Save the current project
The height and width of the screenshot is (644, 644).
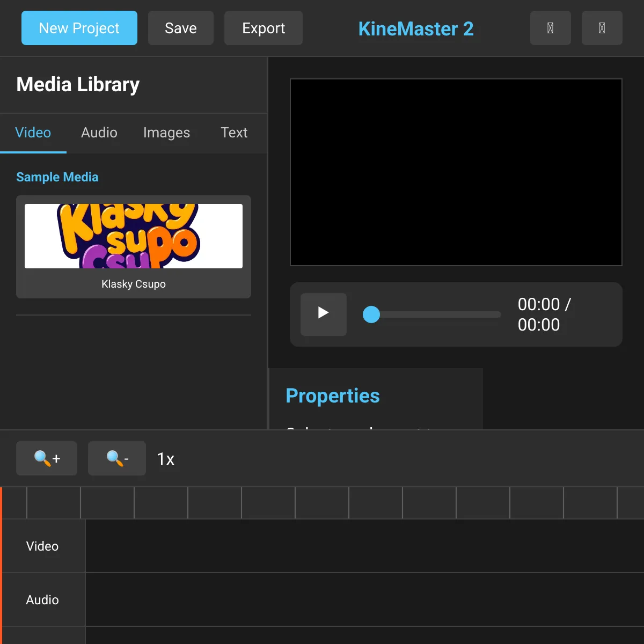[x=181, y=28]
